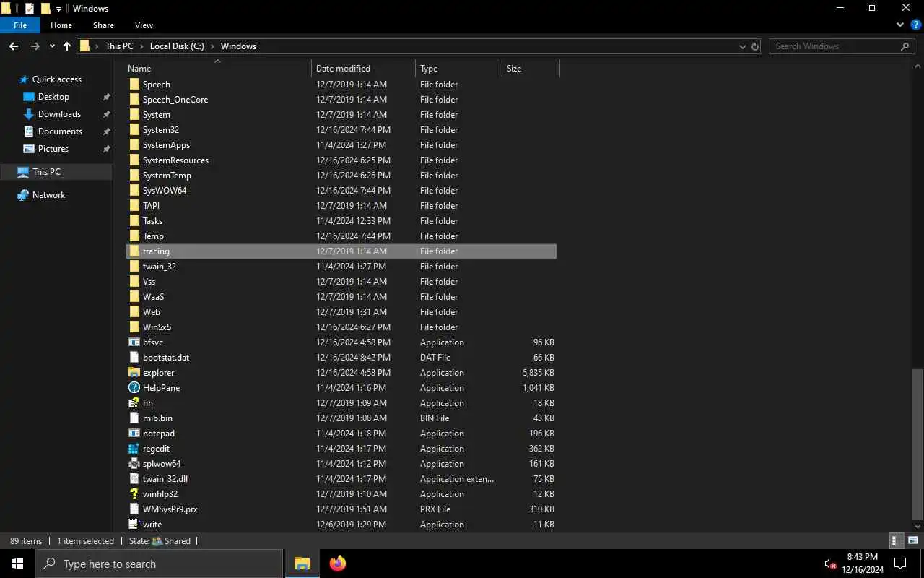Select the twain_32.dll file icon
Viewport: 924px width, 578px height.
(134, 479)
